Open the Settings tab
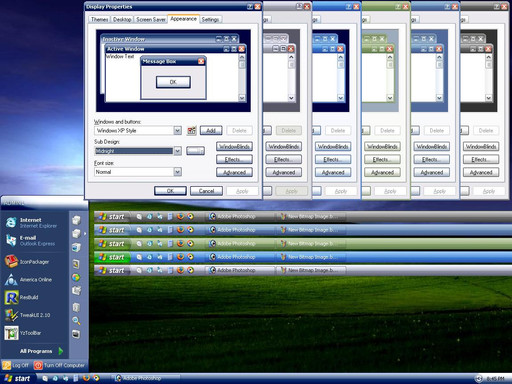 (210, 19)
